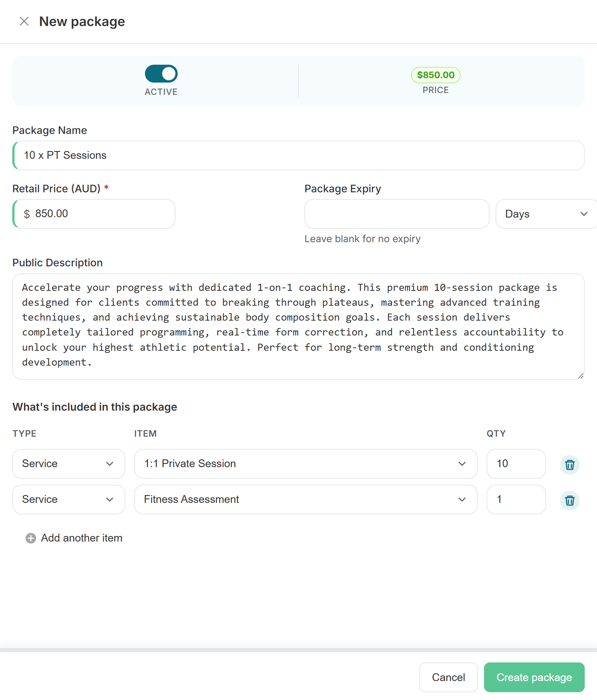Viewport: 597px width, 700px height.
Task: Click the $850.00 price badge
Action: [435, 75]
